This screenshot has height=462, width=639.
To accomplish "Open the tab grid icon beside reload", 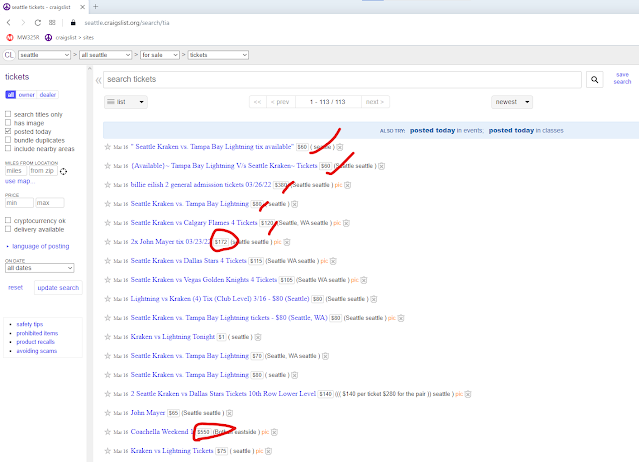I will (52, 22).
